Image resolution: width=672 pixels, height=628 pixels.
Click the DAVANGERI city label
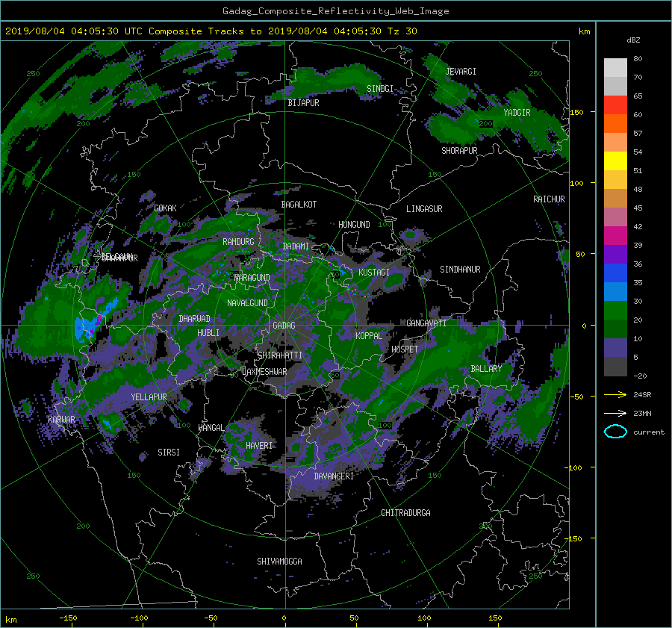point(334,476)
